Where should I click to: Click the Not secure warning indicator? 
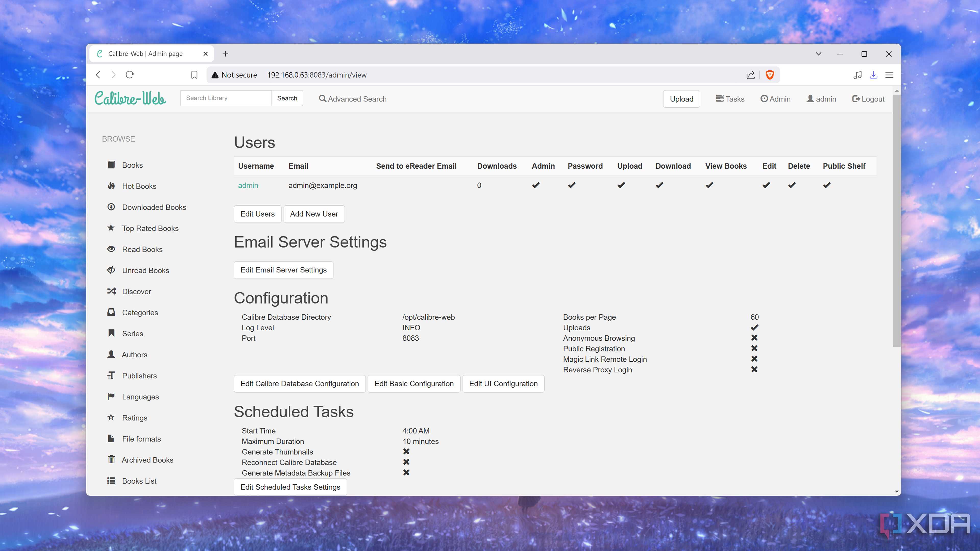pos(234,75)
